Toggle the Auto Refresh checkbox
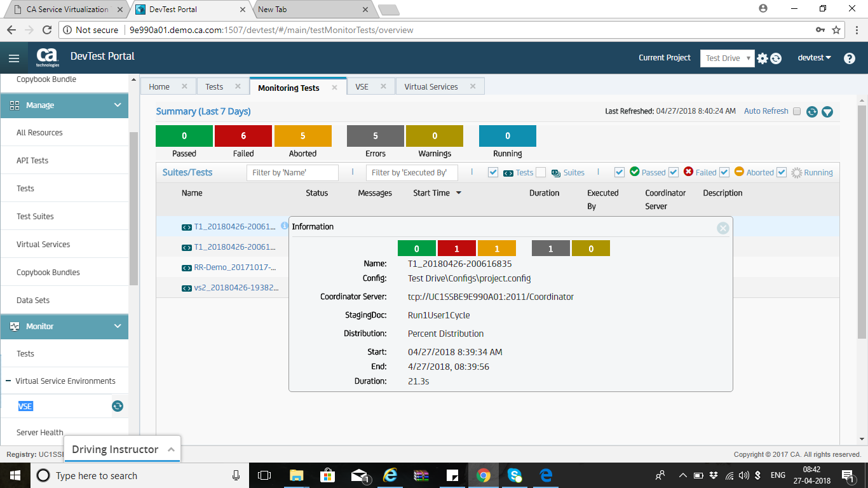The image size is (868, 488). 797,111
